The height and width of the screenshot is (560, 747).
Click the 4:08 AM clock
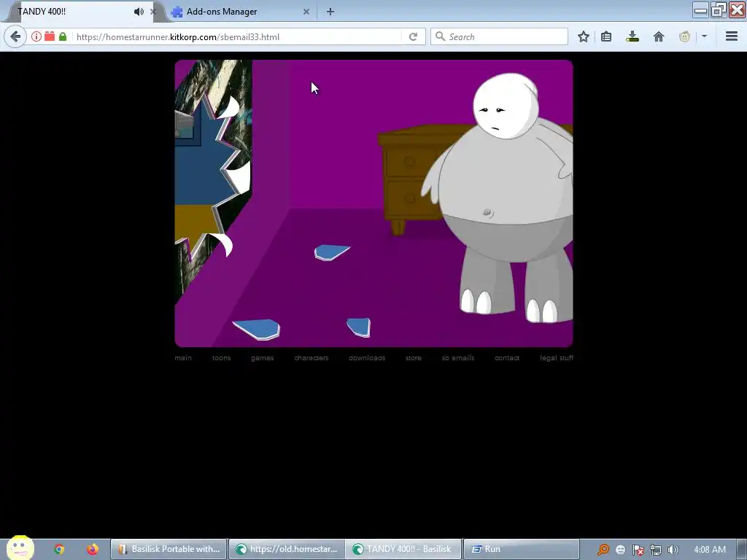click(710, 550)
